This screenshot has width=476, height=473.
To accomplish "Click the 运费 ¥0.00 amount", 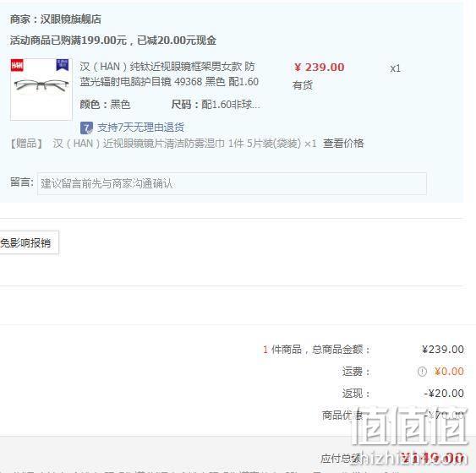I will click(449, 372).
